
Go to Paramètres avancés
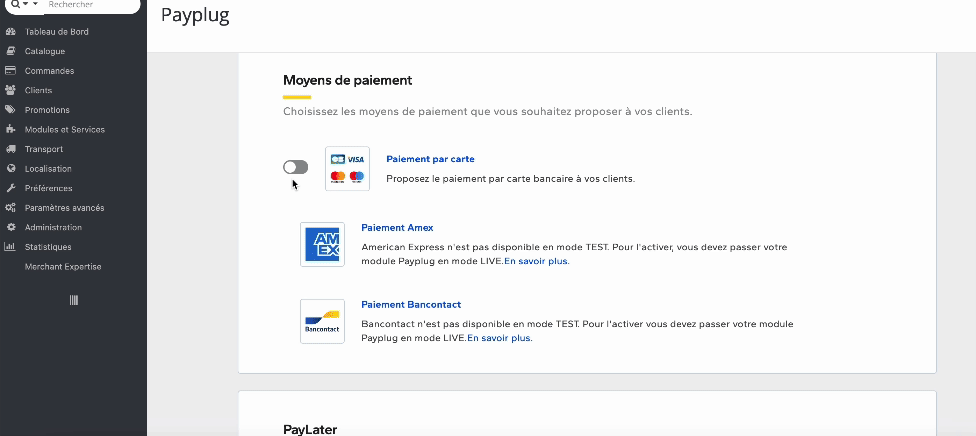point(65,208)
